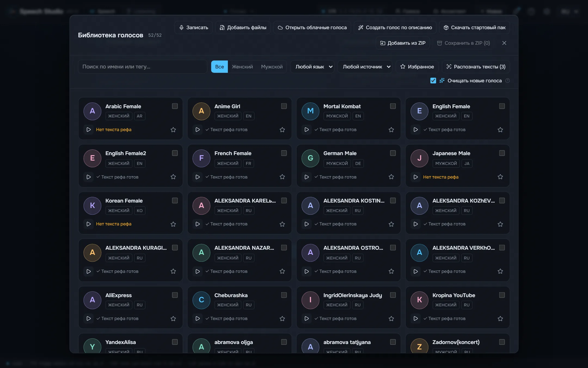The height and width of the screenshot is (368, 588).
Task: Play the Japanese Male voice sample
Action: tap(416, 177)
